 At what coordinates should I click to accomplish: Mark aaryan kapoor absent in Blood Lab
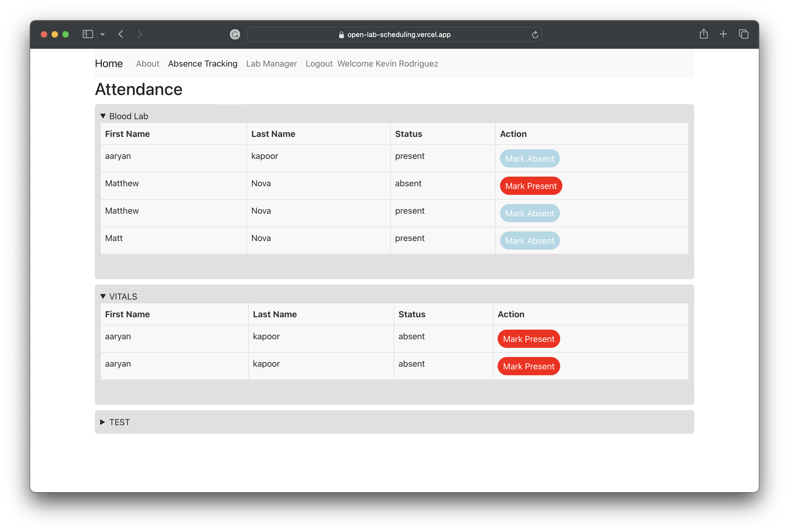click(529, 158)
